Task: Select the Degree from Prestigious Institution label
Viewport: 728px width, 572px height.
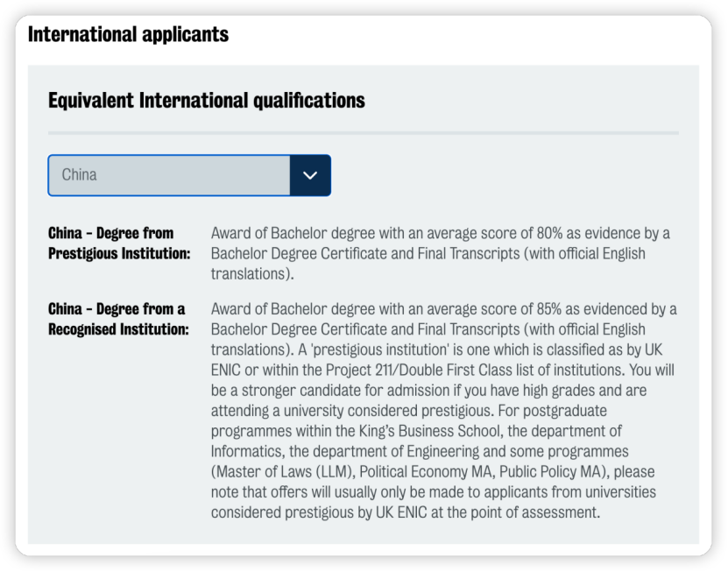Action: [x=119, y=244]
